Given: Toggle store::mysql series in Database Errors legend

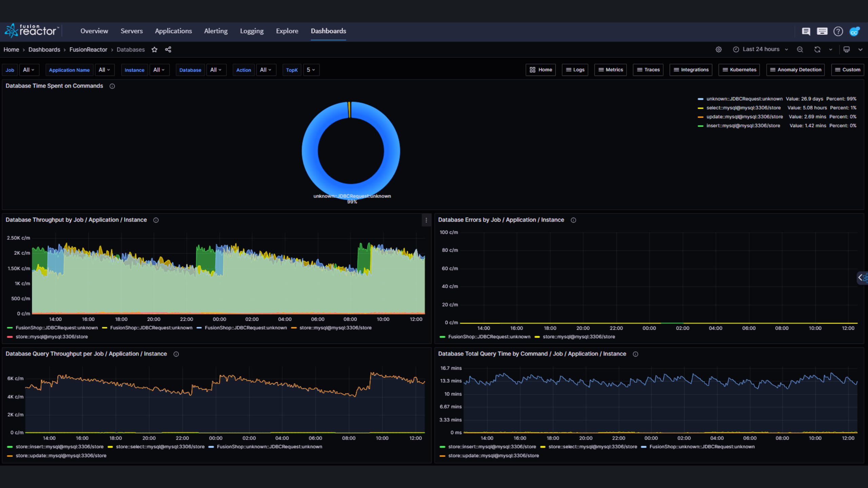Looking at the screenshot, I should (x=578, y=337).
